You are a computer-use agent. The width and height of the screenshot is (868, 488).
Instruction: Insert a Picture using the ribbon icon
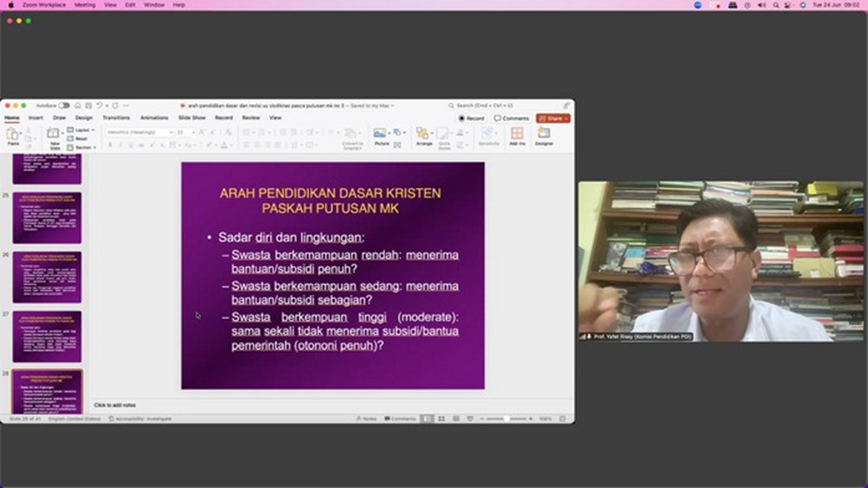(x=380, y=134)
